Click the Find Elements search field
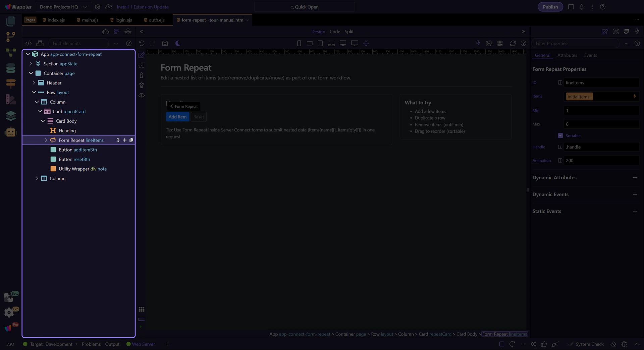Viewport: 644px width, 350px height. click(x=79, y=43)
